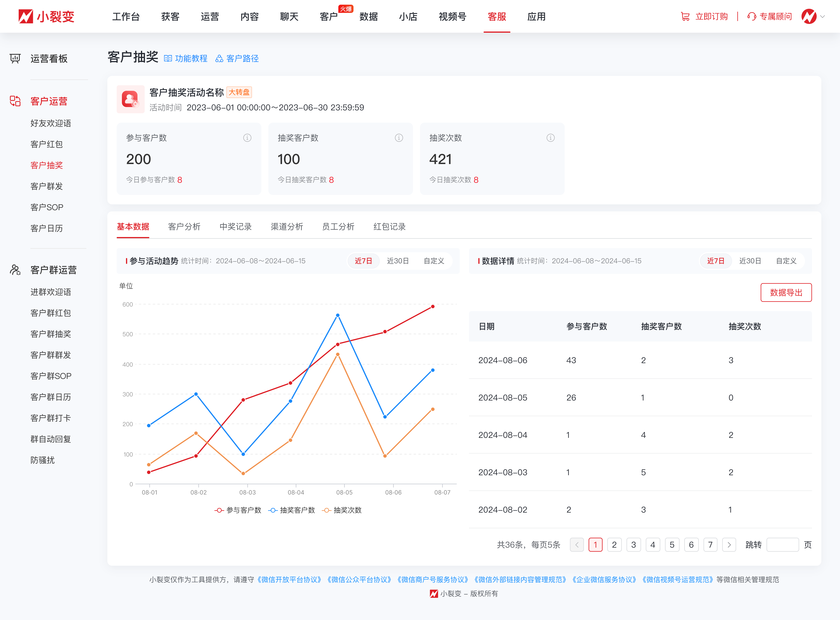
Task: Open the 聊天 menu
Action: click(289, 17)
